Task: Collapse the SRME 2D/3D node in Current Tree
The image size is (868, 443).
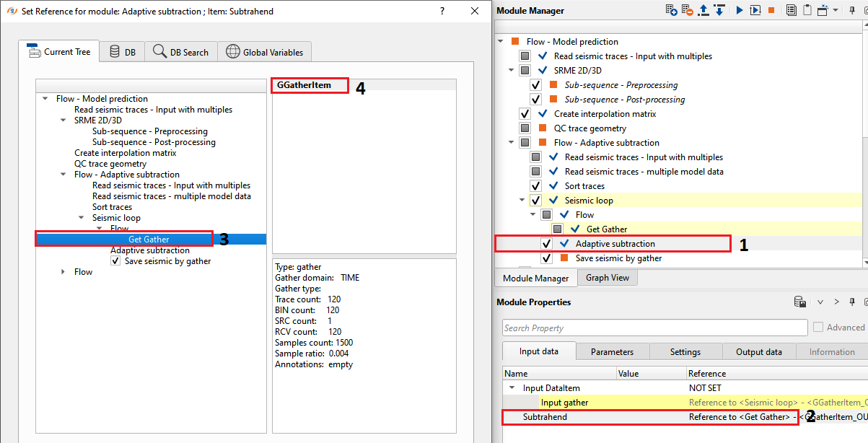Action: pos(63,120)
